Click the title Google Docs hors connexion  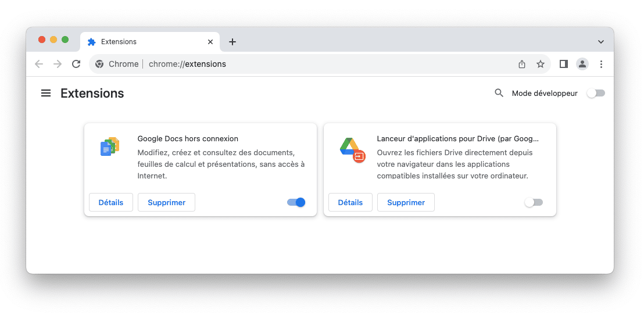(188, 138)
